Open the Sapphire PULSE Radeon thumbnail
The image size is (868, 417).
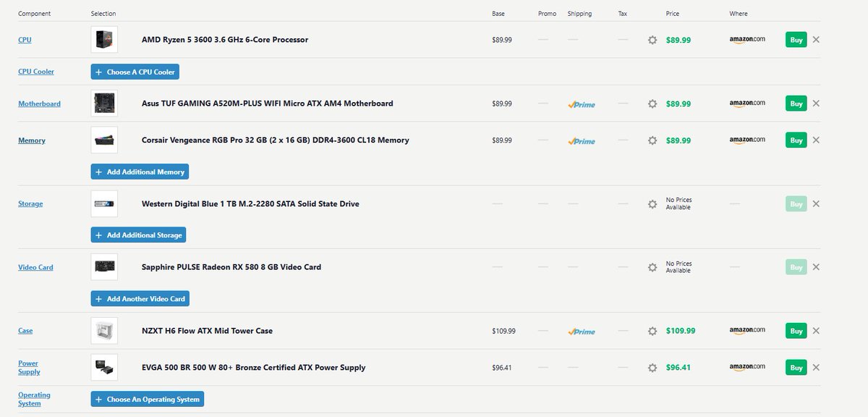[x=104, y=267]
